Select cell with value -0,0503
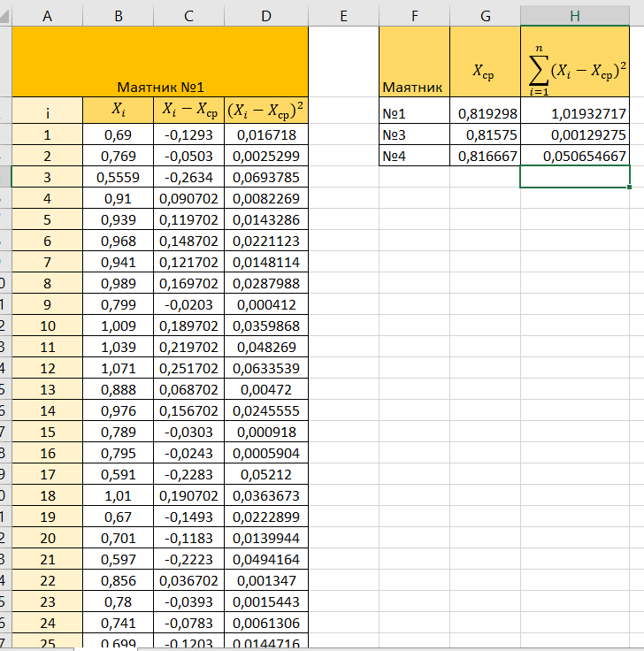The width and height of the screenshot is (644, 651). tap(189, 156)
